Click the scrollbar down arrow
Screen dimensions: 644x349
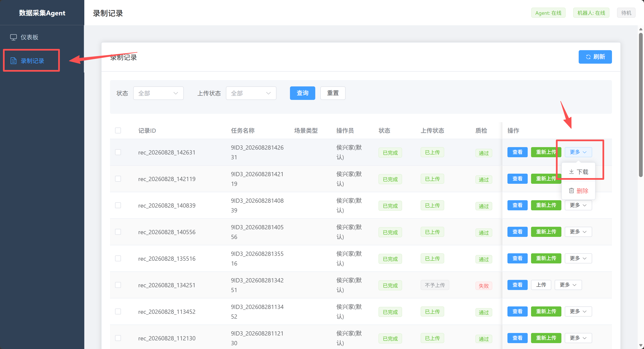[x=640, y=345]
